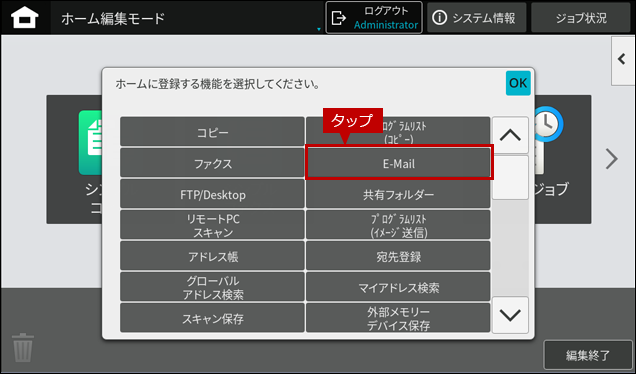The height and width of the screenshot is (374, 636).
Task: Click 編集終了 to finish editing
Action: [x=588, y=355]
